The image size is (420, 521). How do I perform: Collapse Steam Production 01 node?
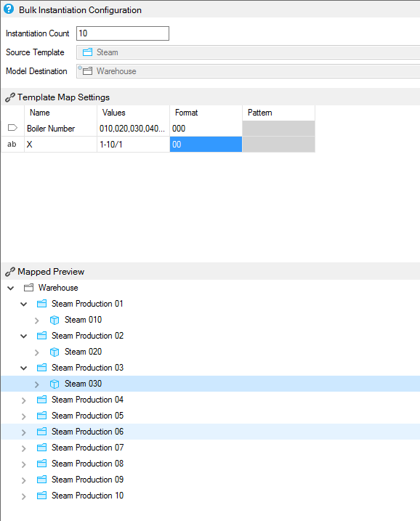23,304
